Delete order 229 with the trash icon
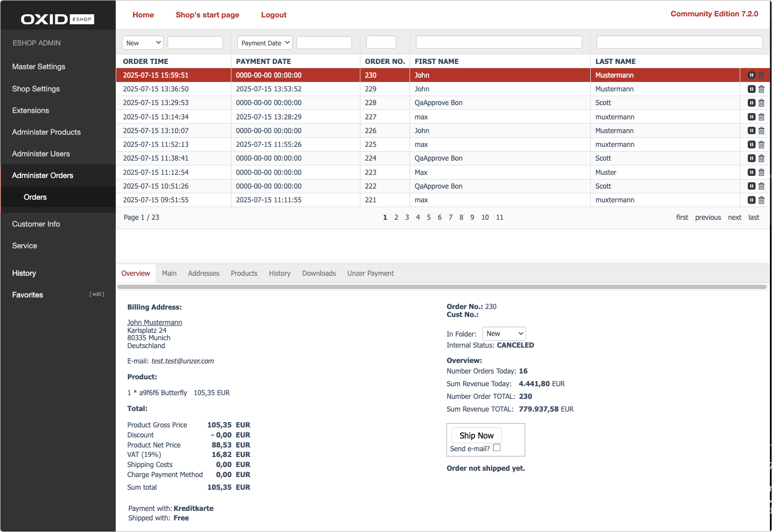The width and height of the screenshot is (772, 532). (x=761, y=89)
